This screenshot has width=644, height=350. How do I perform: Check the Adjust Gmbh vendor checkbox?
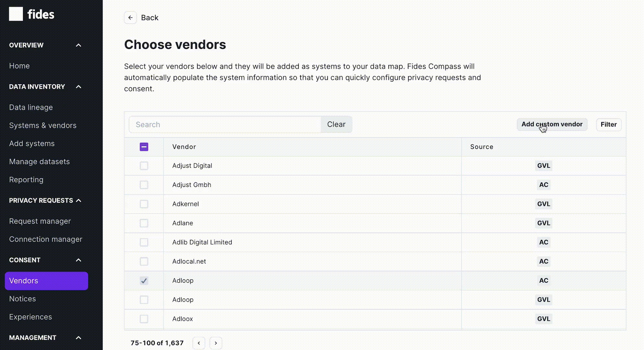(144, 185)
